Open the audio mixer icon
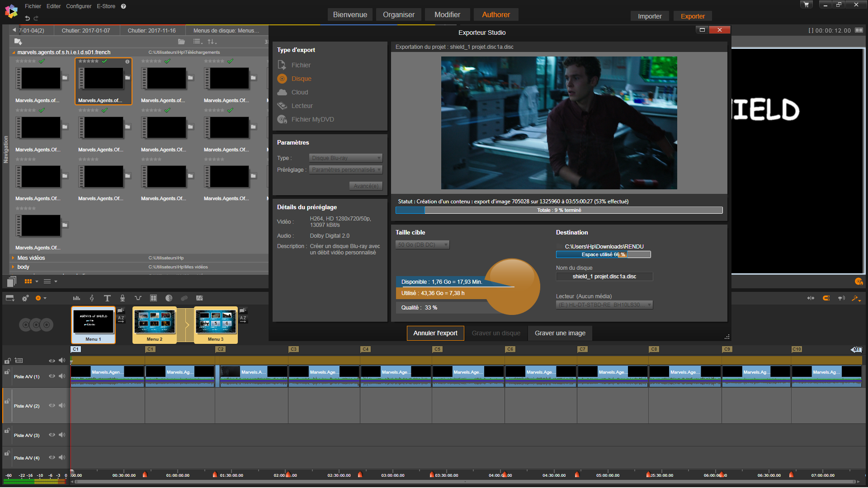This screenshot has height=488, width=868. point(76,298)
